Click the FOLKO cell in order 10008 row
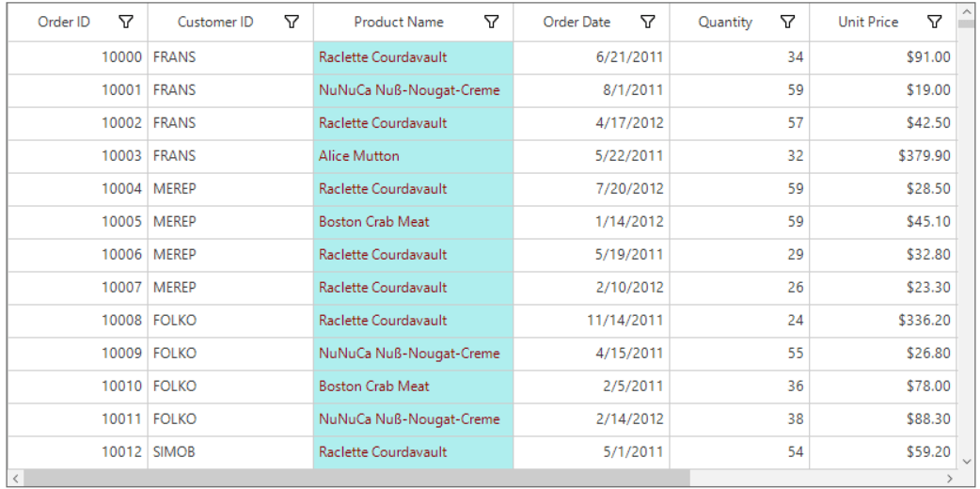Screen dimensions: 980x489 tap(230, 321)
